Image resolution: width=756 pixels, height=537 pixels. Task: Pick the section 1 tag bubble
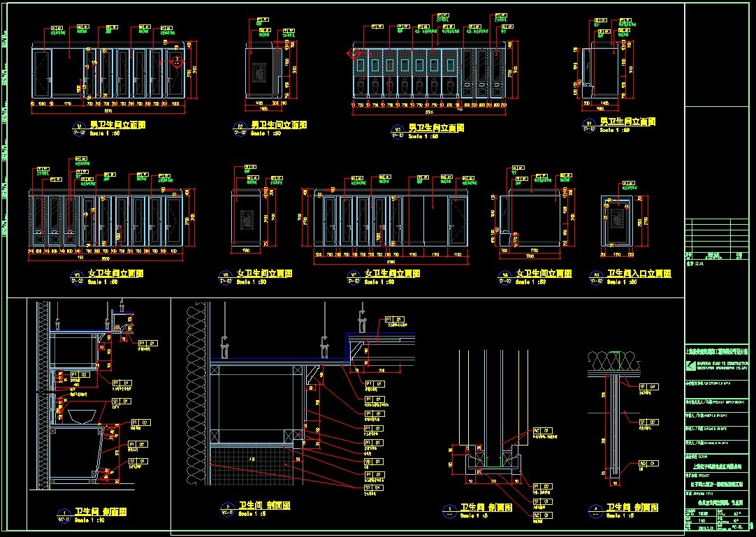point(64,516)
